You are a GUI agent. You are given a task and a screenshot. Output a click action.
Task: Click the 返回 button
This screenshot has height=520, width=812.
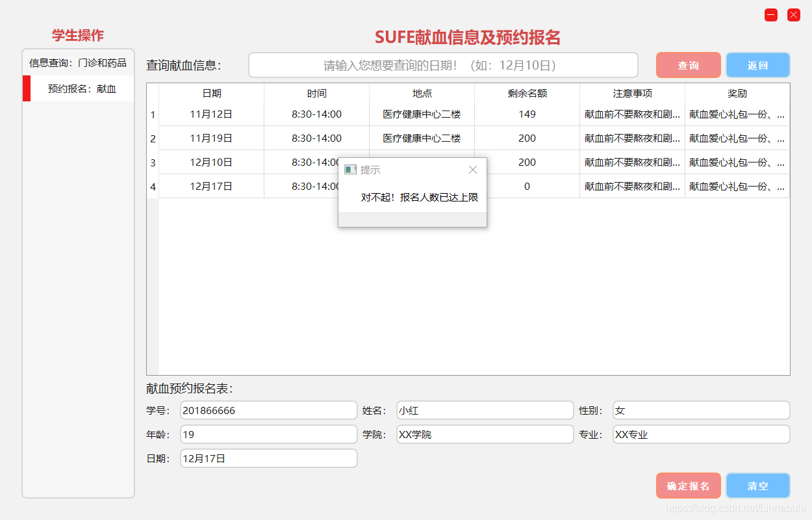pyautogui.click(x=758, y=65)
